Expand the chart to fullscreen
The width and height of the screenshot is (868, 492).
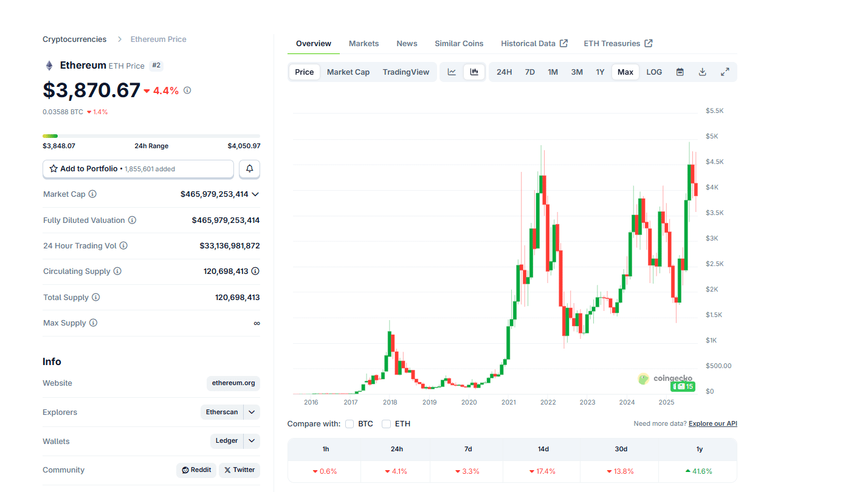(725, 72)
